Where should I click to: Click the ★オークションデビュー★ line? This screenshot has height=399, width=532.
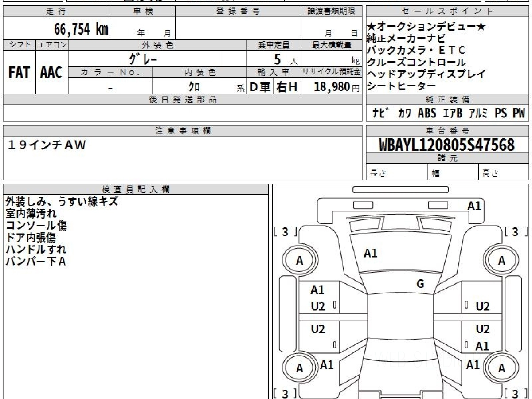coord(426,27)
